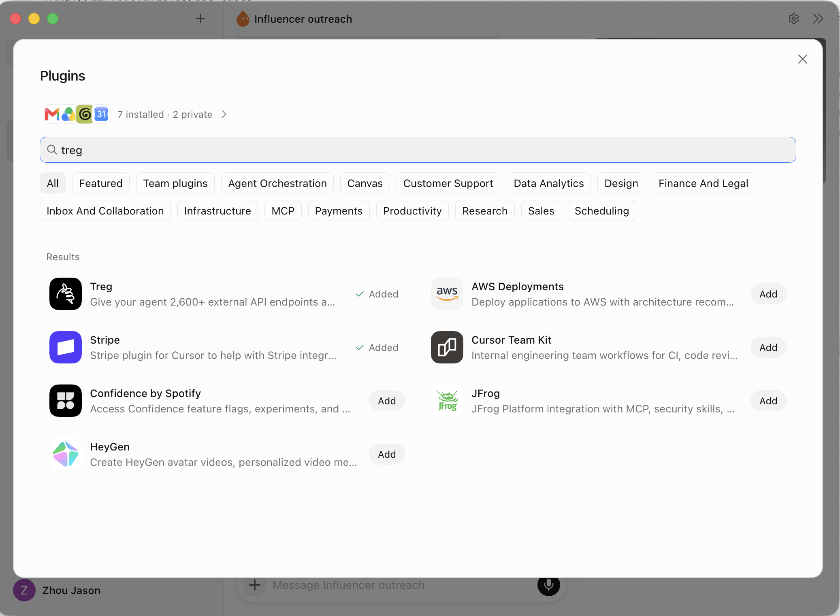Toggle the Added state for Treg
Screen dimensions: 840x616
(377, 294)
